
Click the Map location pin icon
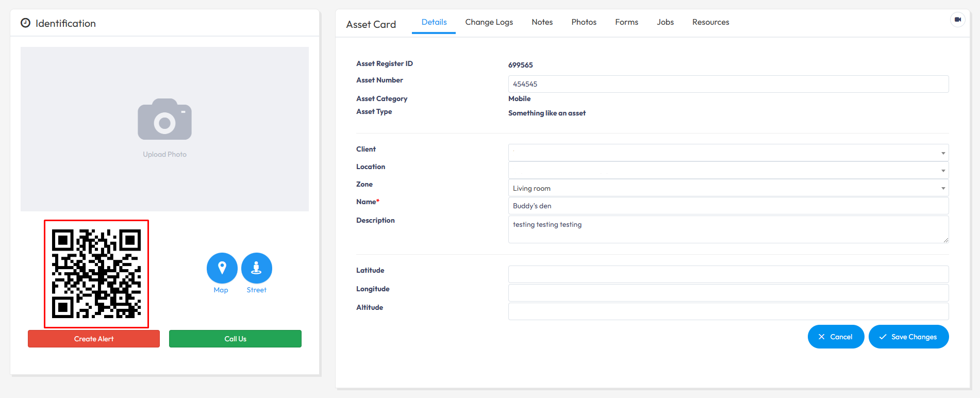point(222,268)
